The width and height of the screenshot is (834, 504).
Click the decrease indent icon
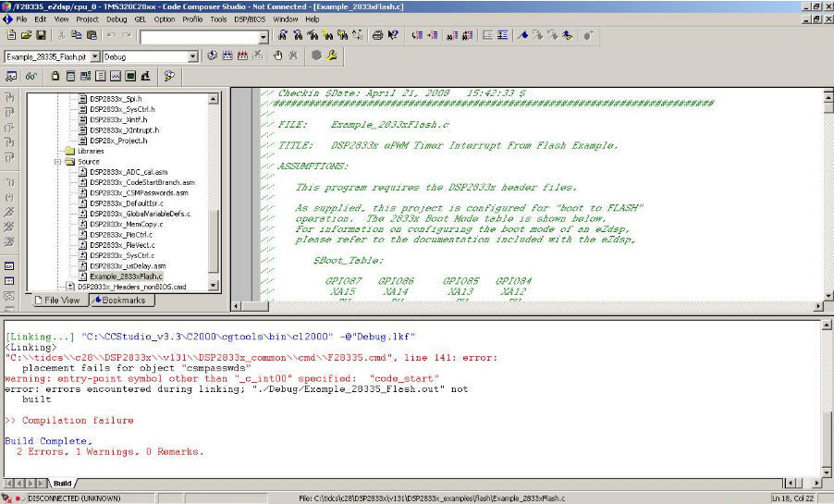pos(487,35)
